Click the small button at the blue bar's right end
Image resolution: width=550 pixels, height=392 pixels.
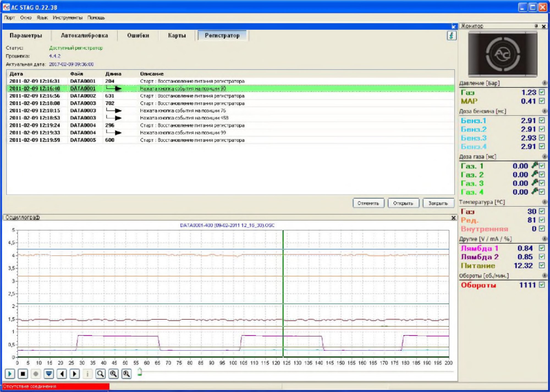[454, 26]
